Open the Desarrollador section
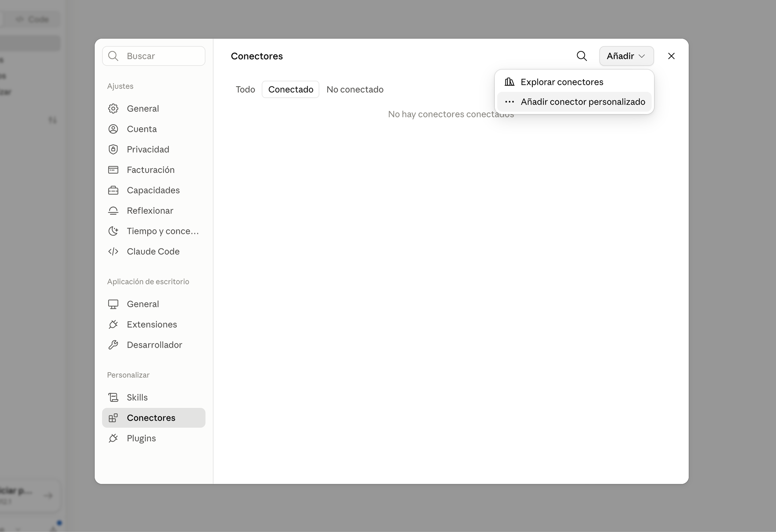Viewport: 776px width, 532px height. [x=153, y=345]
